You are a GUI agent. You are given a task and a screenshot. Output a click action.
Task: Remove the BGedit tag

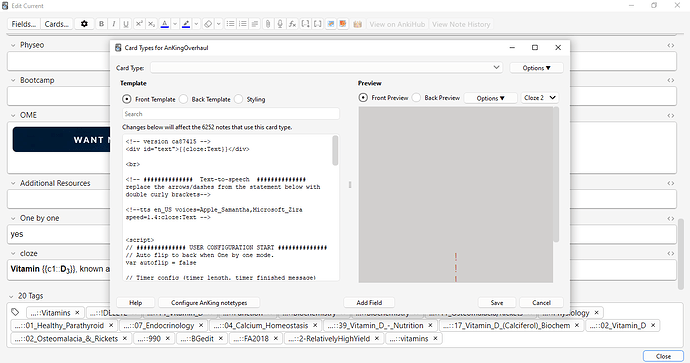pyautogui.click(x=220, y=338)
